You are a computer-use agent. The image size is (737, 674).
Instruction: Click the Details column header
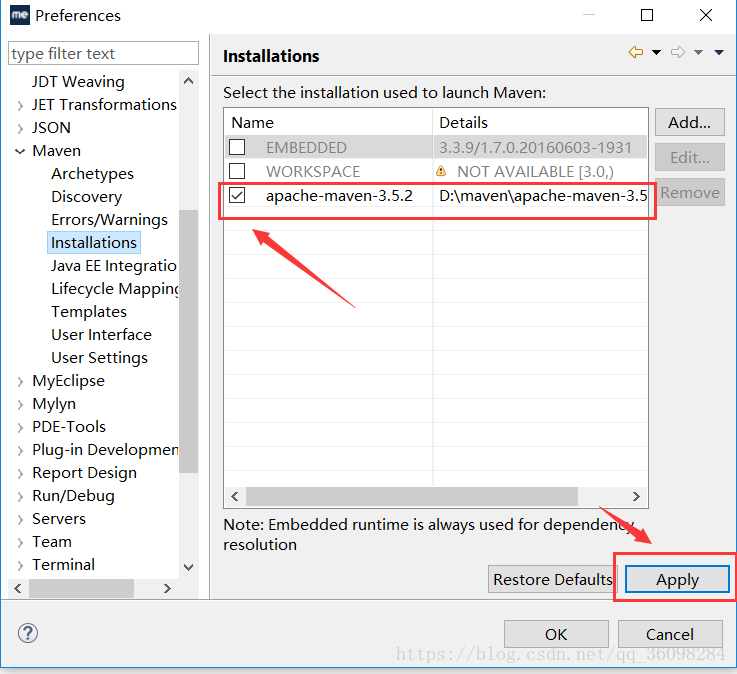[540, 123]
